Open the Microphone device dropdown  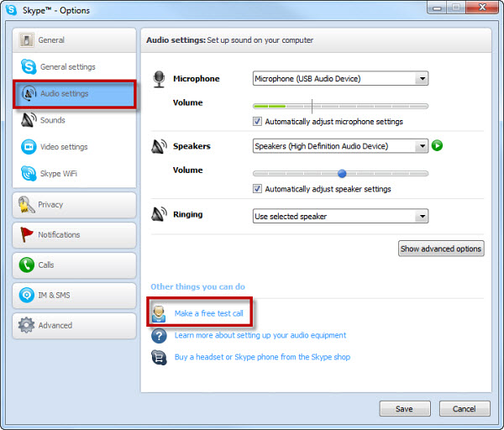pyautogui.click(x=340, y=79)
